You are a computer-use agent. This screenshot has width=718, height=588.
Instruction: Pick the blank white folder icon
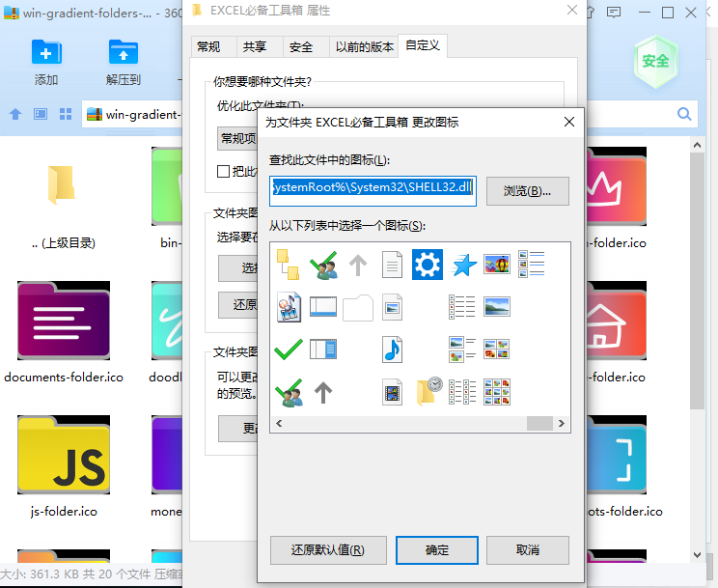[x=358, y=308]
